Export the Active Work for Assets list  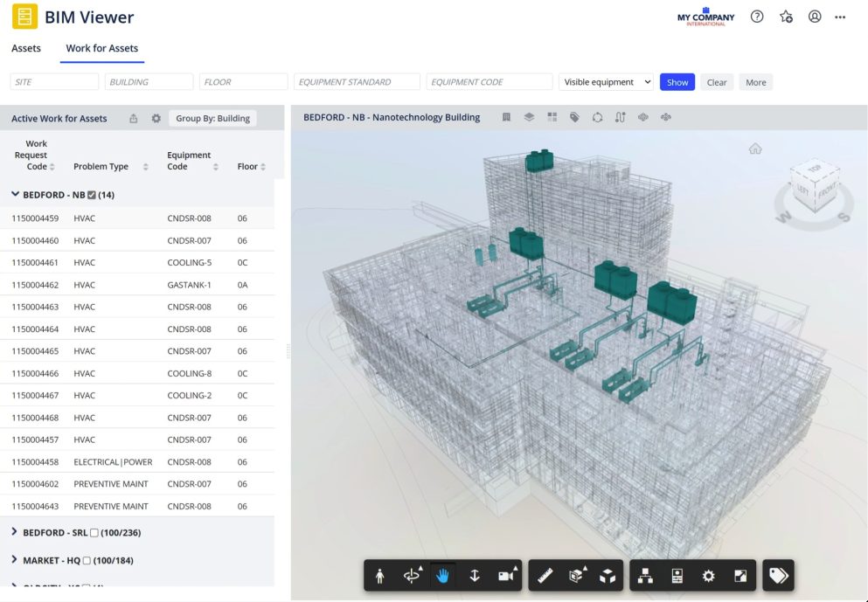coord(134,119)
